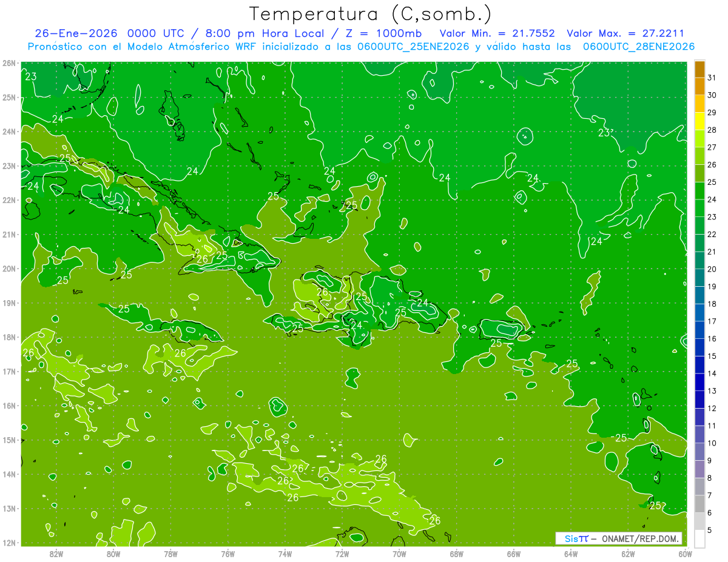This screenshot has height=562, width=728.
Task: Click the '0600UTC_28ENE2026' valid-until time
Action: click(639, 46)
